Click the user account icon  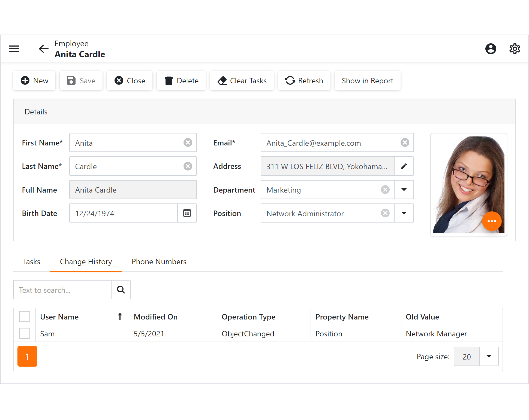click(x=491, y=48)
